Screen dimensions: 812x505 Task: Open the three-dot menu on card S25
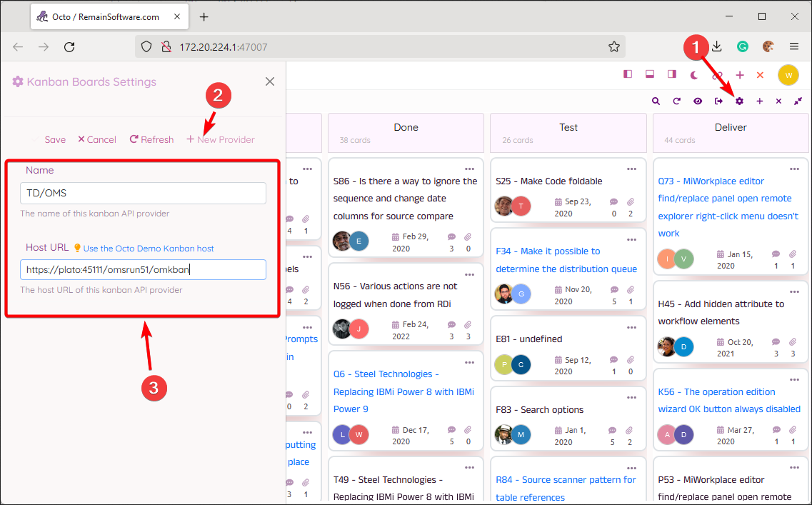(631, 169)
